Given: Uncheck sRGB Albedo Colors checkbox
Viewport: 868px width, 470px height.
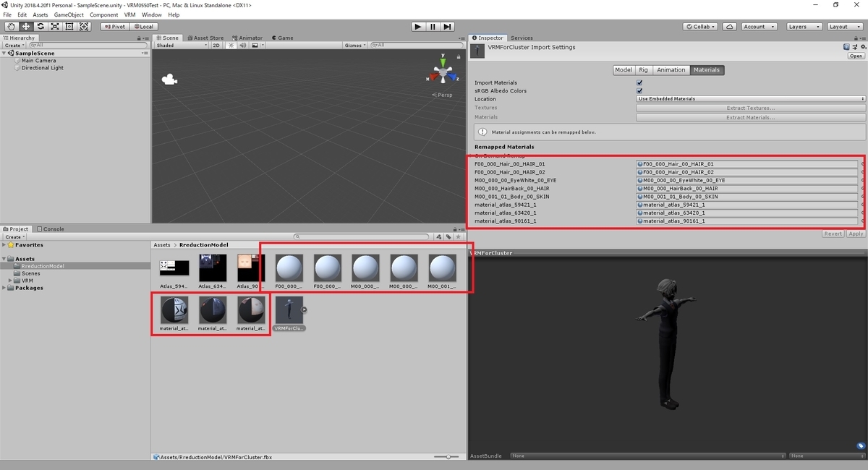Looking at the screenshot, I should point(639,91).
